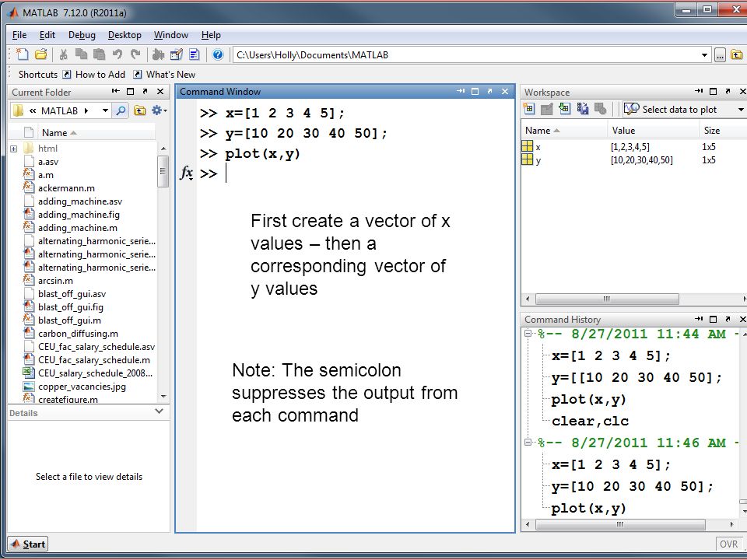Viewport: 747px width, 560px height.
Task: Click the Open file toolbar icon
Action: click(41, 54)
